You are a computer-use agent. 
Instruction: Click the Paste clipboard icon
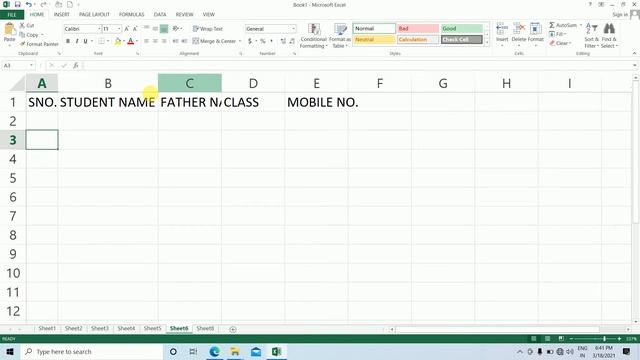point(9,29)
